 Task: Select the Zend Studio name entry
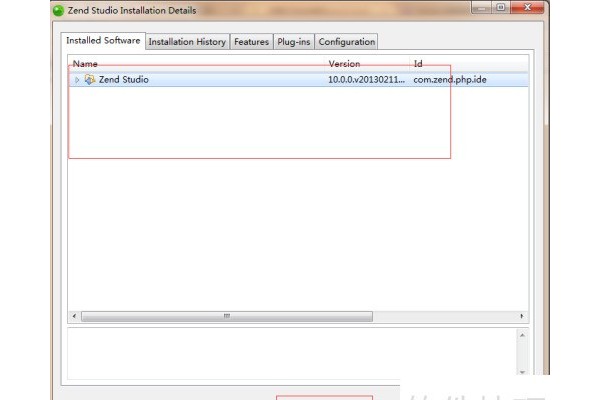124,80
